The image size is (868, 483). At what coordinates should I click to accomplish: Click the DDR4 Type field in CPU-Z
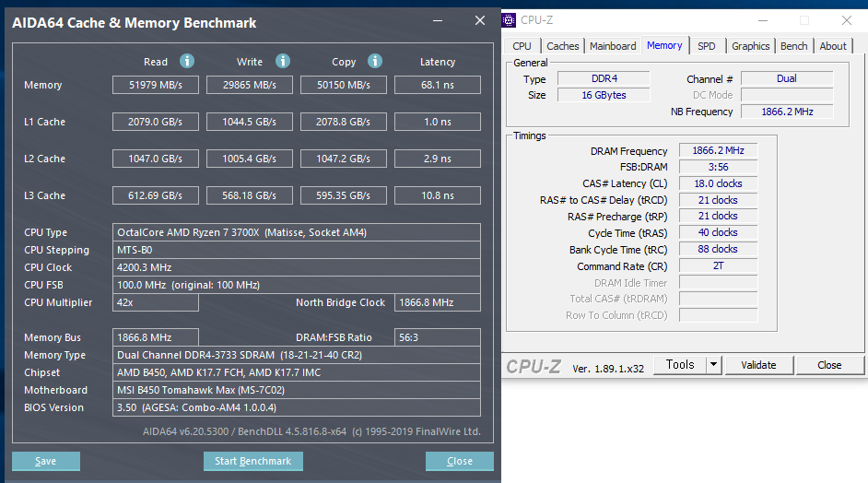click(x=604, y=78)
